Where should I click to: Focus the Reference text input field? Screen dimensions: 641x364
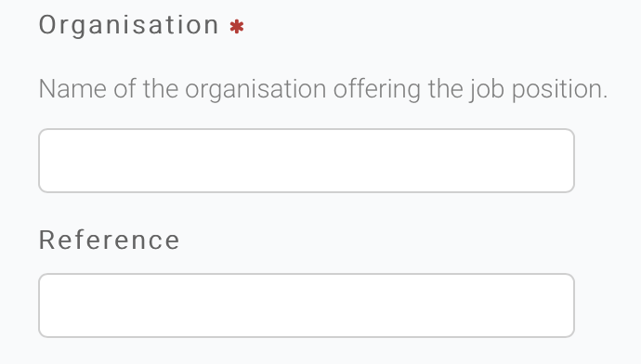(307, 305)
